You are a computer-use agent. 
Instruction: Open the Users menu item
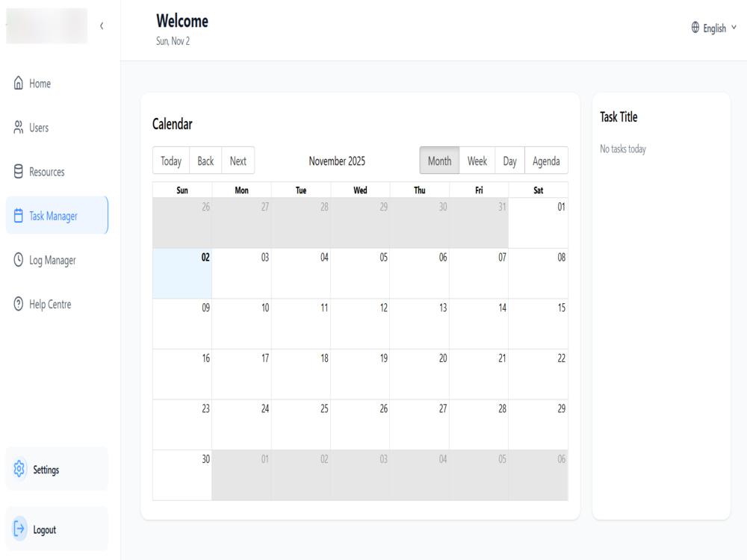(58, 128)
